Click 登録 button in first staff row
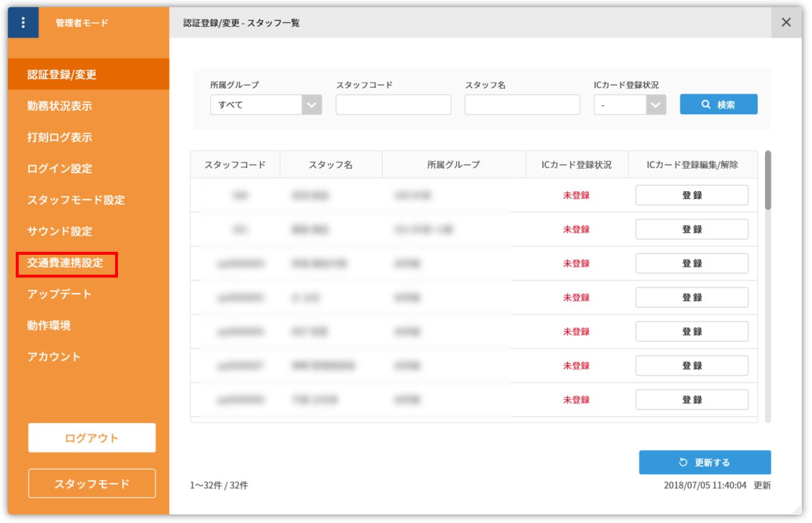 point(691,196)
